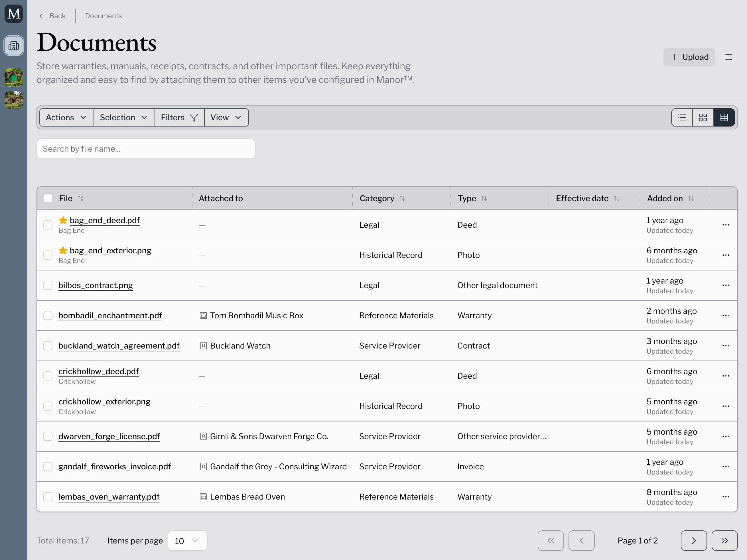Click the Upload button
This screenshot has height=560, width=747.
tap(689, 57)
